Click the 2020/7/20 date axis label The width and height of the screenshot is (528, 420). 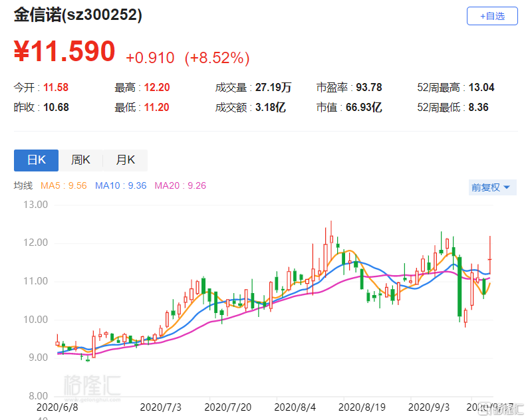228,407
